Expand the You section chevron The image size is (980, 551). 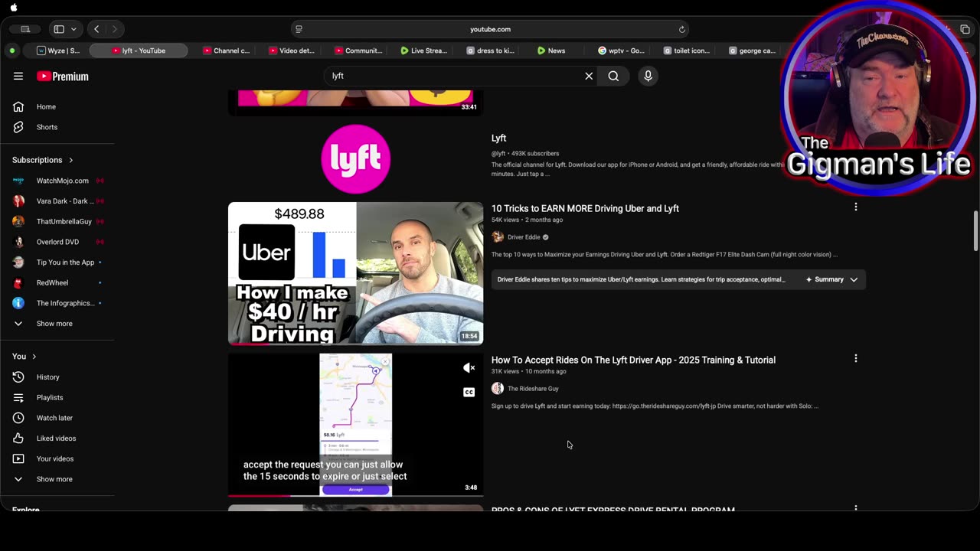(x=34, y=357)
